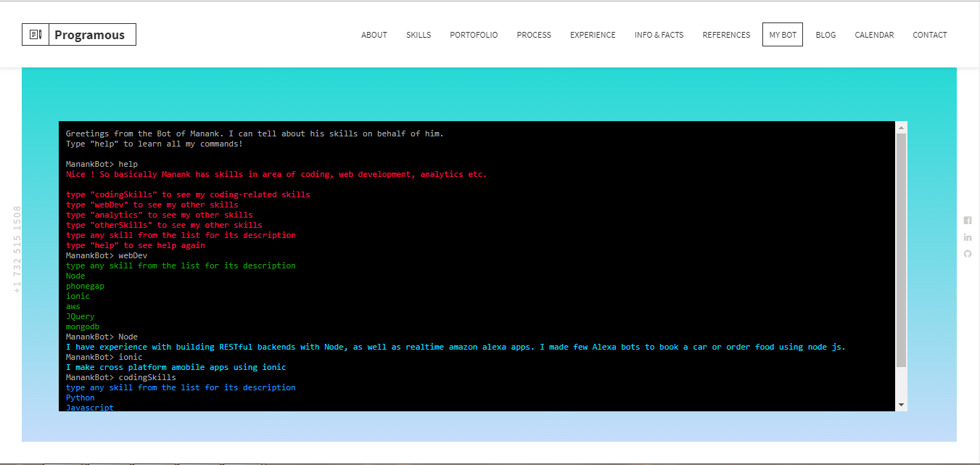Click the 'type "help" to see help again' line

coord(135,245)
